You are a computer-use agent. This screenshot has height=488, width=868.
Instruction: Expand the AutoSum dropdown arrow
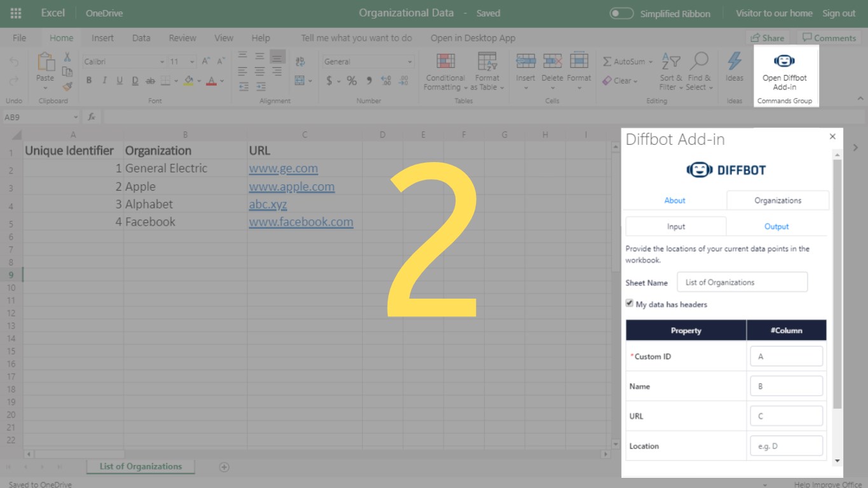650,62
